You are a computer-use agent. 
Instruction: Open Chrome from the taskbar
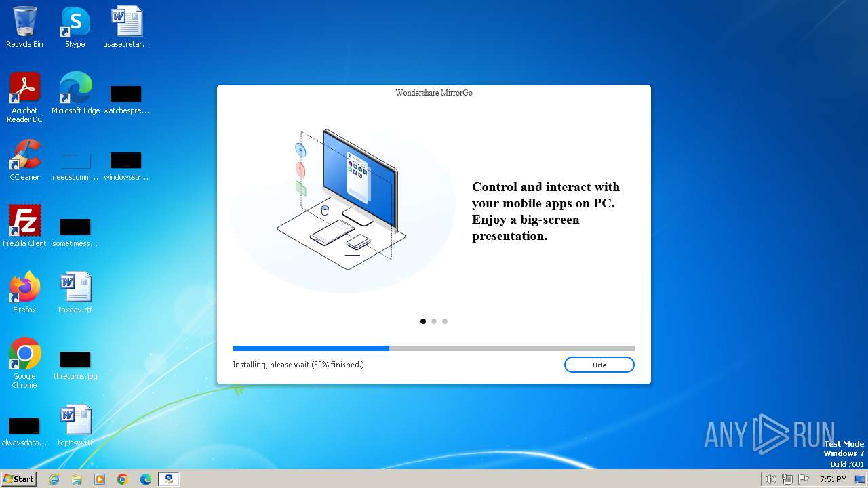coord(123,479)
